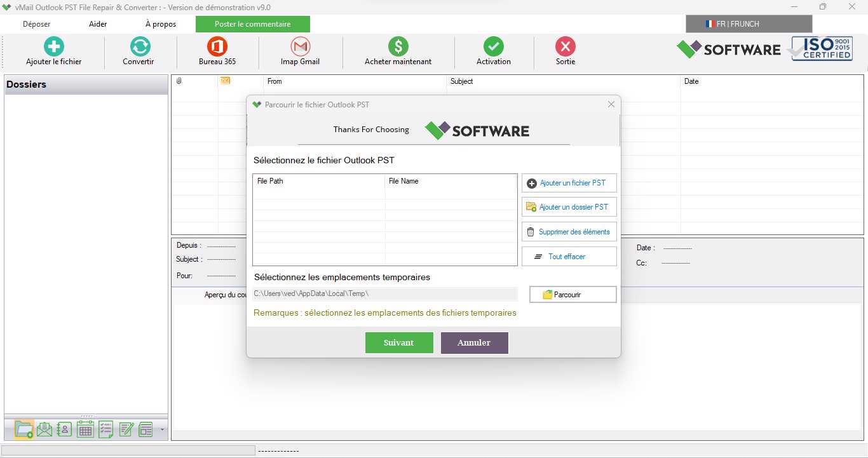Click Supprimer des éléments button
Screen dimensions: 868x458
(569, 232)
